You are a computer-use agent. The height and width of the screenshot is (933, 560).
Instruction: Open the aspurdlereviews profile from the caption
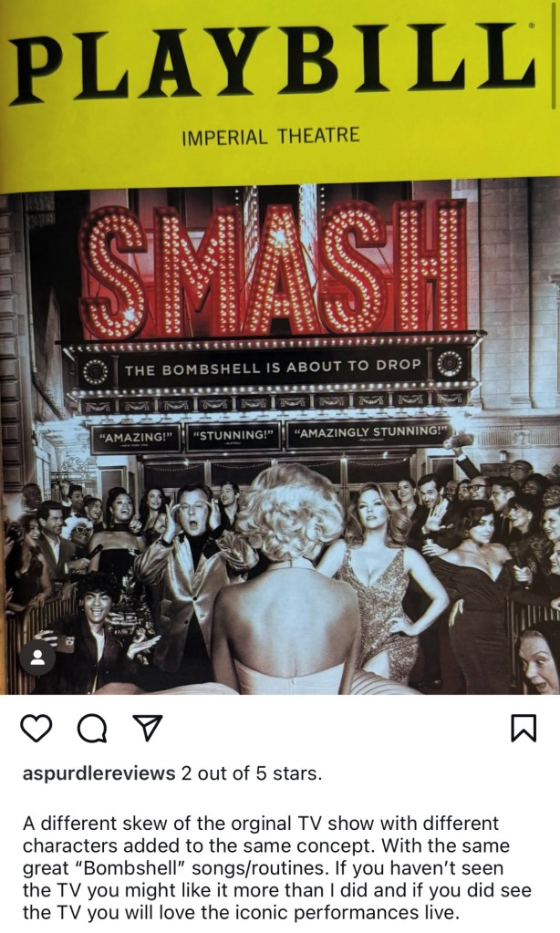99,773
